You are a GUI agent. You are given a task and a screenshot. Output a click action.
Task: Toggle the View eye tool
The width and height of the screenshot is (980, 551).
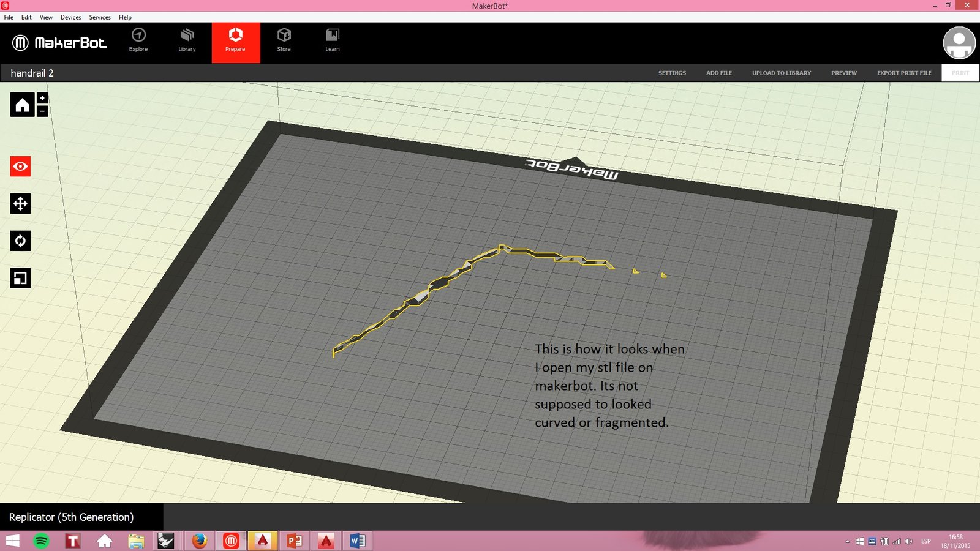[x=20, y=167]
